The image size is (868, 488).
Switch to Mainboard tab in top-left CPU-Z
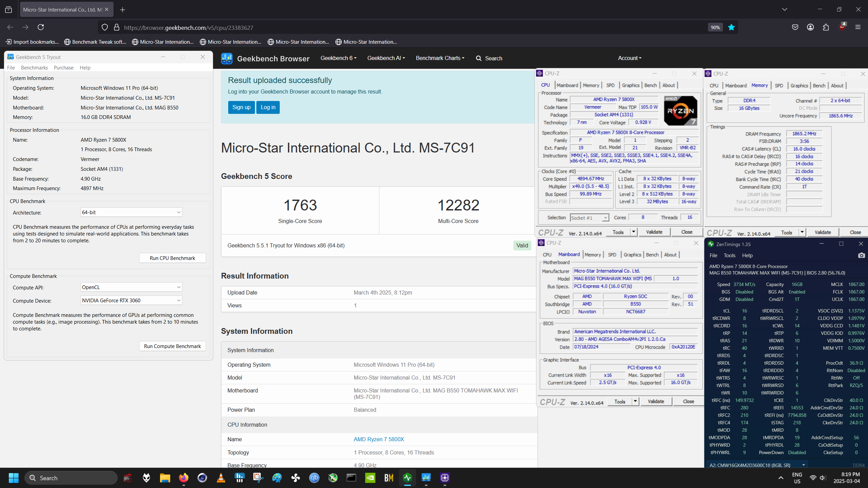567,85
